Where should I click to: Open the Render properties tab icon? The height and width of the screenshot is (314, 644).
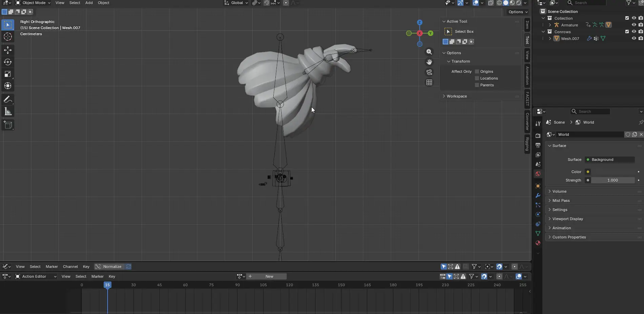(538, 135)
